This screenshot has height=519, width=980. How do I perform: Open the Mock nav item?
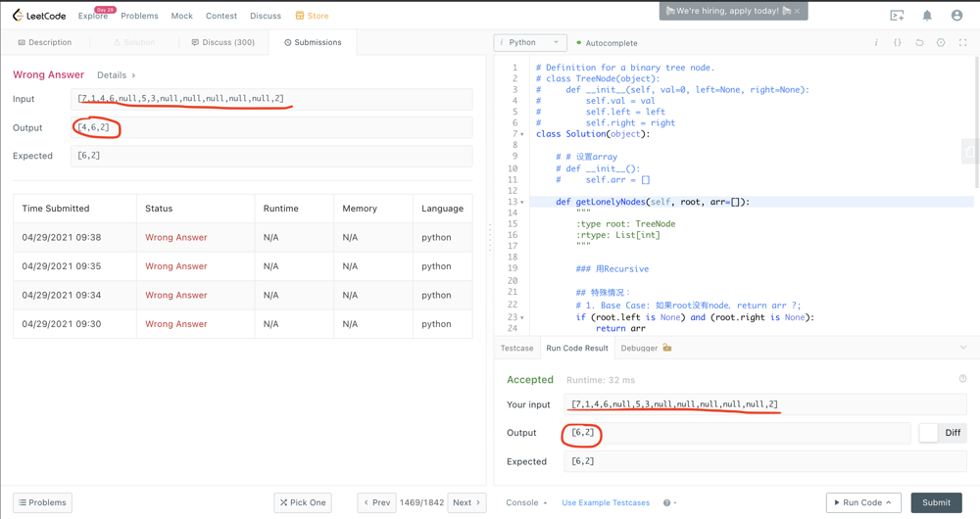click(x=182, y=16)
